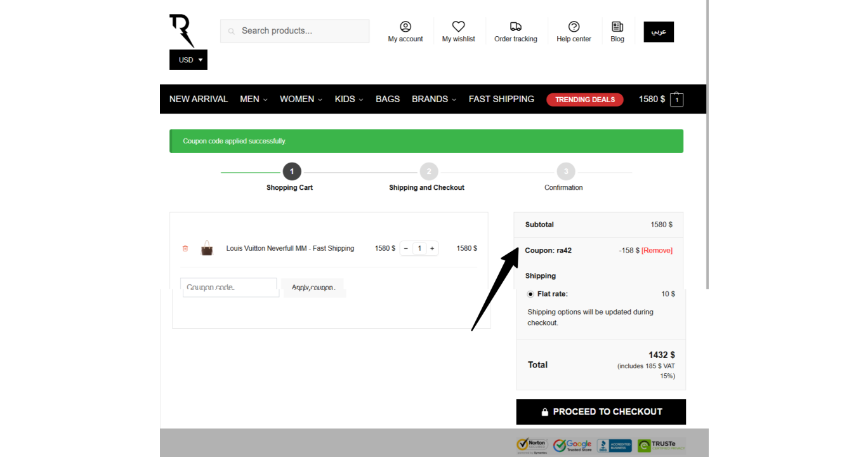868x457 pixels.
Task: Click the page vertical scrollbar
Action: pyautogui.click(x=707, y=145)
